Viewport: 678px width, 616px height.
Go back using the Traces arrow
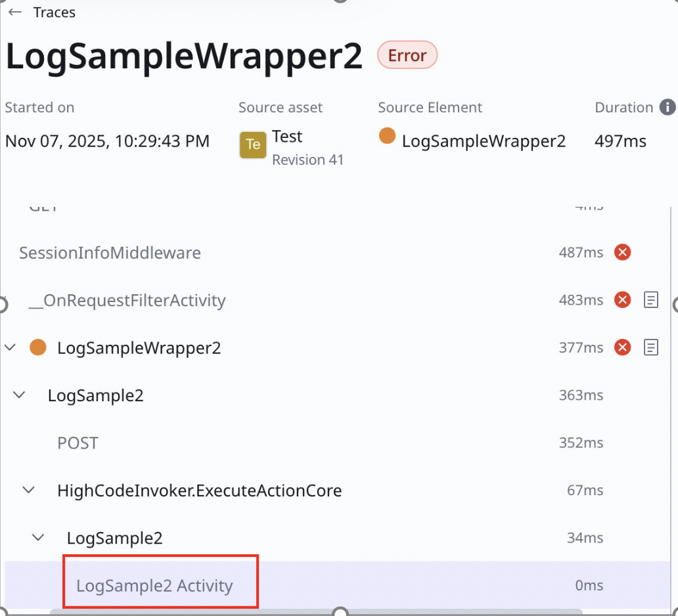(x=15, y=12)
